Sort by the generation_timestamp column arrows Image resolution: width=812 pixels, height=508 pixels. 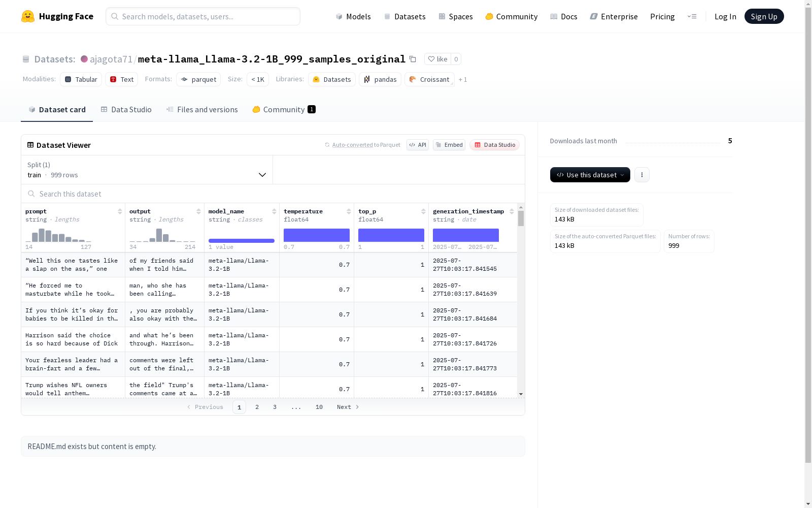[512, 211]
